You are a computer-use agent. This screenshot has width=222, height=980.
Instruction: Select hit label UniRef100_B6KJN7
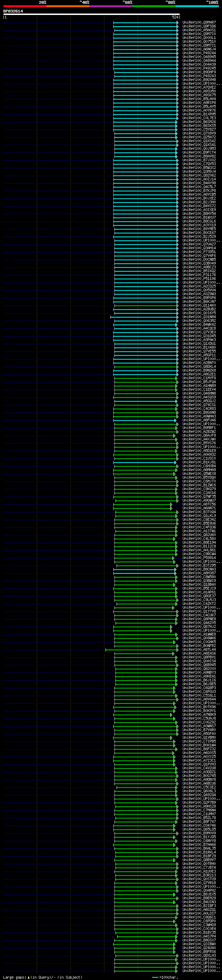[199, 302]
